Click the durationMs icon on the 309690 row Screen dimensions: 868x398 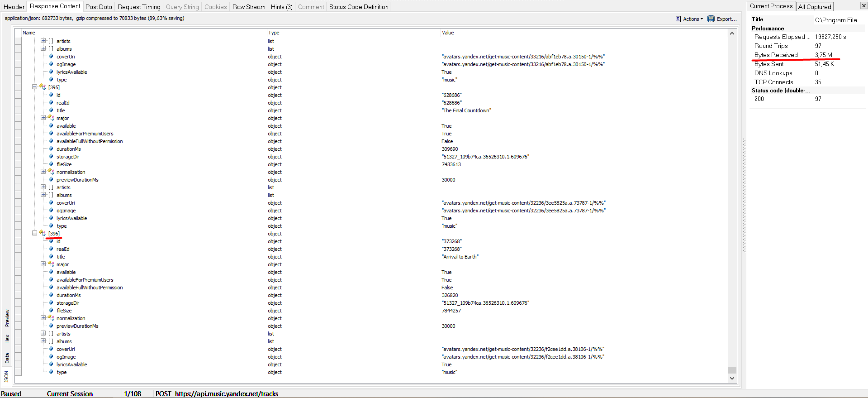[x=51, y=149]
